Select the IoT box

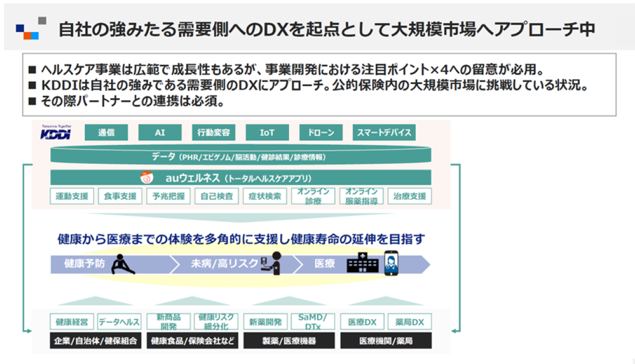(267, 132)
